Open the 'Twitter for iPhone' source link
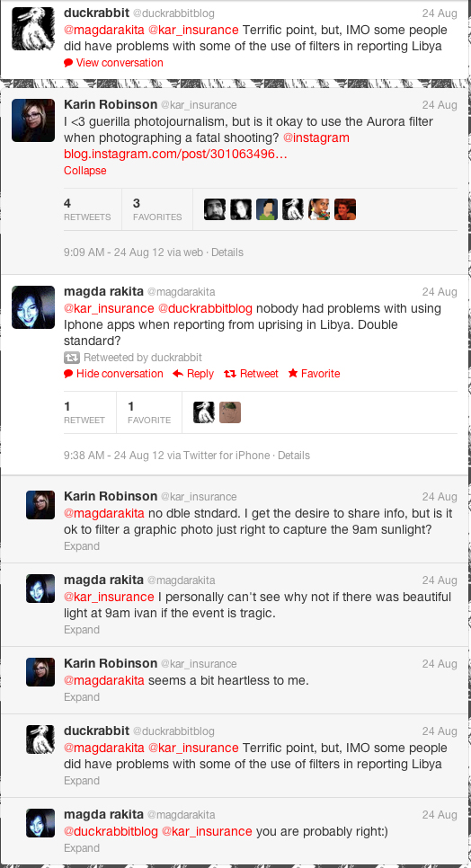The height and width of the screenshot is (868, 471). (x=227, y=456)
